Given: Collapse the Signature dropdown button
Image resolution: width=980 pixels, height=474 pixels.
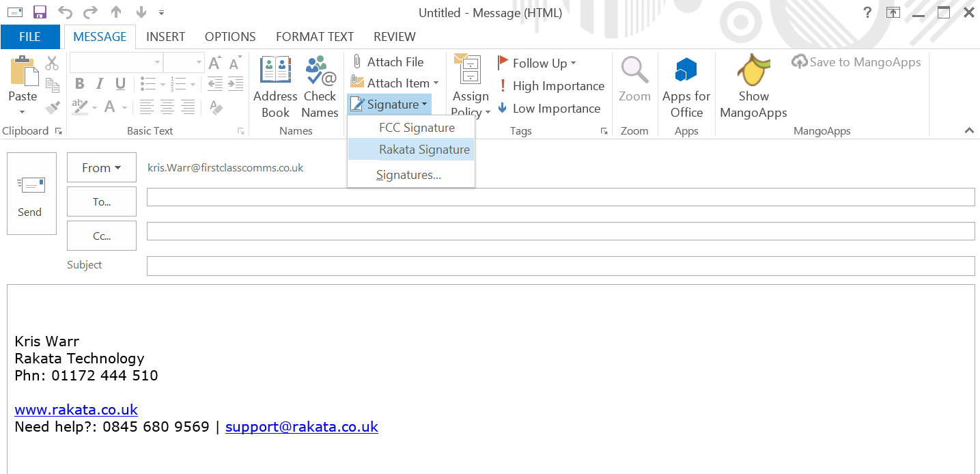Looking at the screenshot, I should tap(389, 104).
